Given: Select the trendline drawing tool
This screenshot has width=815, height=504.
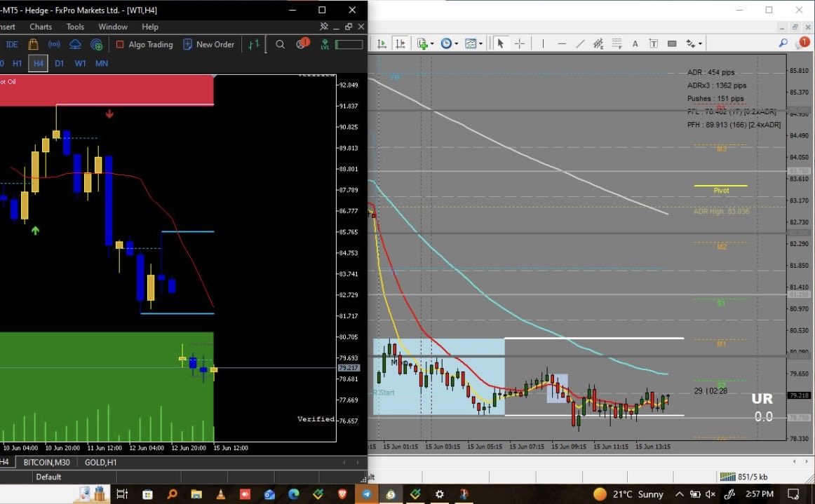Looking at the screenshot, I should 580,43.
